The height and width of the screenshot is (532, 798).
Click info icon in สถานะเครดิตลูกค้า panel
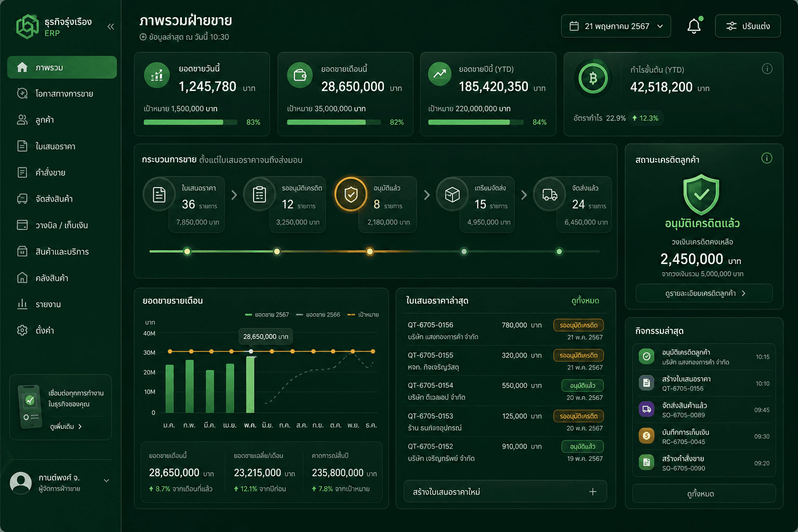click(x=767, y=158)
